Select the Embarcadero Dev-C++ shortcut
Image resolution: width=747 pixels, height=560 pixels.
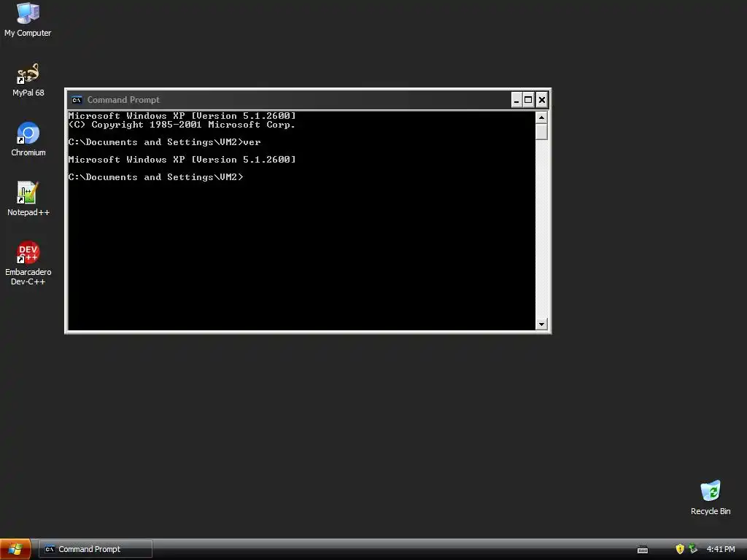click(x=28, y=263)
